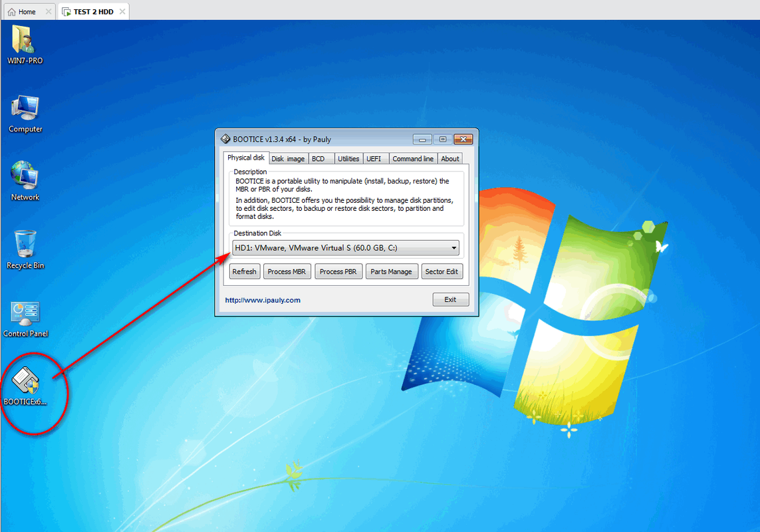Click the Process MBR button
The image size is (760, 532).
(287, 271)
